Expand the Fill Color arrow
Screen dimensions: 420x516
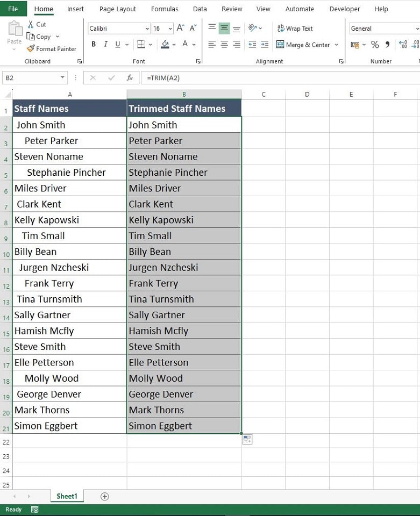tap(174, 45)
